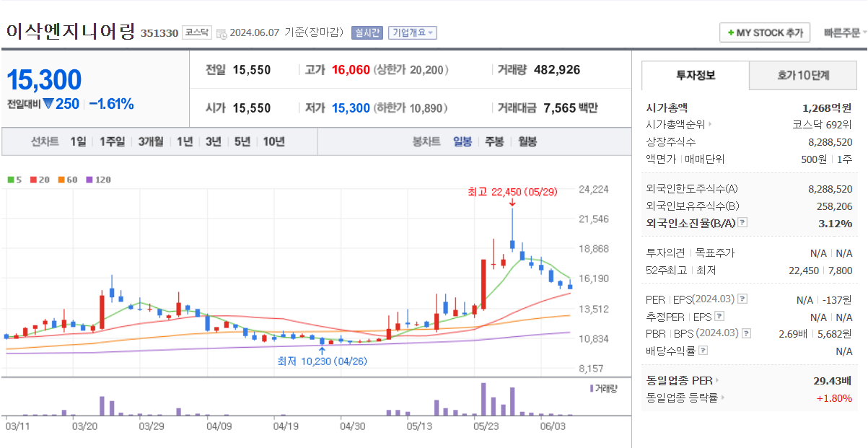Click the 외국인보유주식수(B) value 258,206

(x=834, y=206)
